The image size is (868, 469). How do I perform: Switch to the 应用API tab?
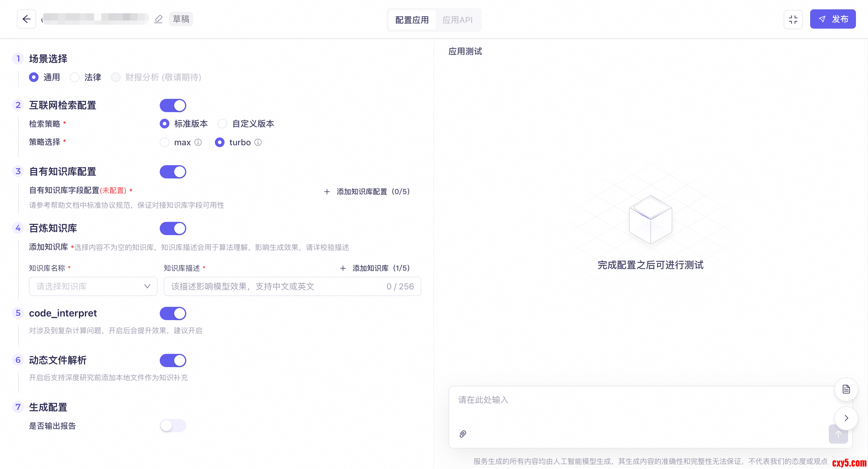point(457,20)
